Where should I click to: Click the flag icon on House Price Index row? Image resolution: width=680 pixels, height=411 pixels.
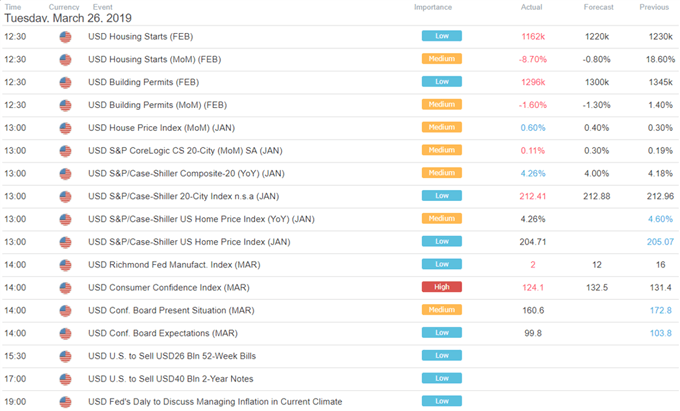[65, 128]
